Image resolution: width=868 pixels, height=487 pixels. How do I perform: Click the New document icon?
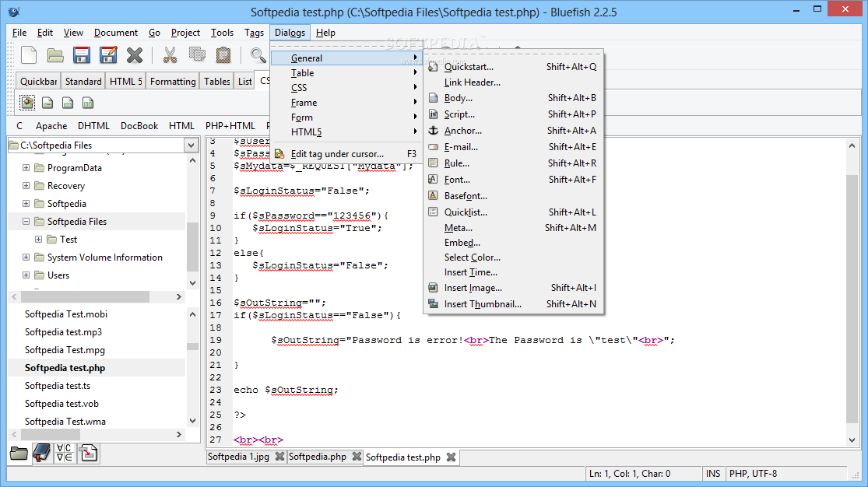click(x=29, y=55)
